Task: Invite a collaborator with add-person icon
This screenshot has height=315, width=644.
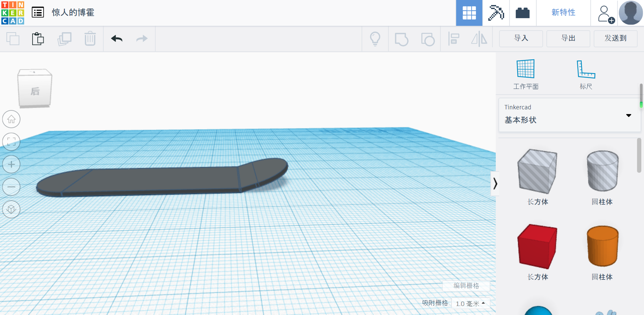Action: 606,14
